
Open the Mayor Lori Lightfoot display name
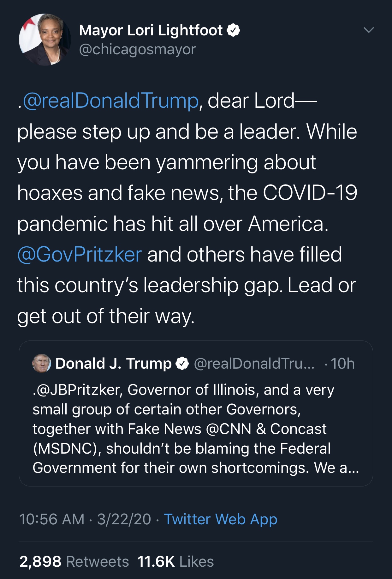tap(151, 30)
